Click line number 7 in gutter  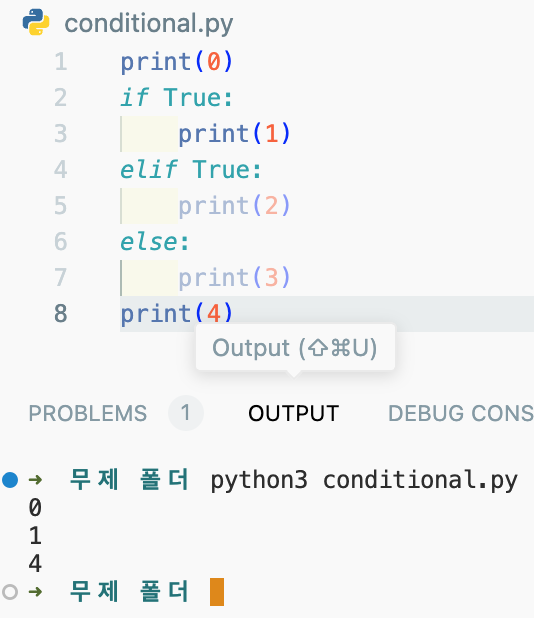[61, 277]
